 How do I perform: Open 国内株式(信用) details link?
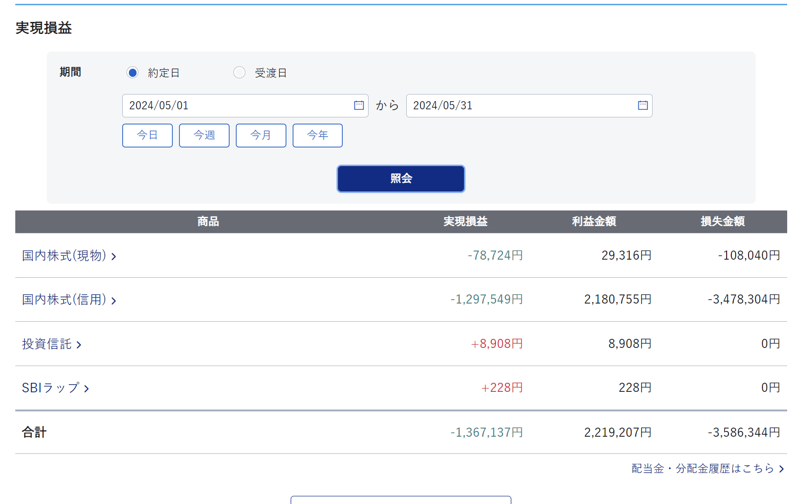(69, 300)
